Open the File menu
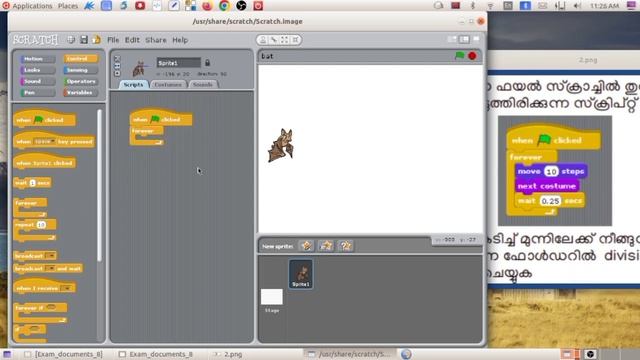 113,40
